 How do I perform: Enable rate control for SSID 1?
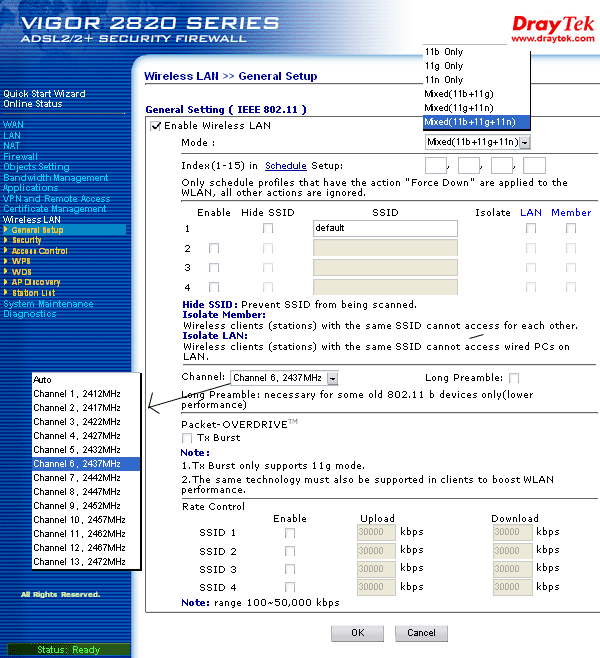point(290,533)
